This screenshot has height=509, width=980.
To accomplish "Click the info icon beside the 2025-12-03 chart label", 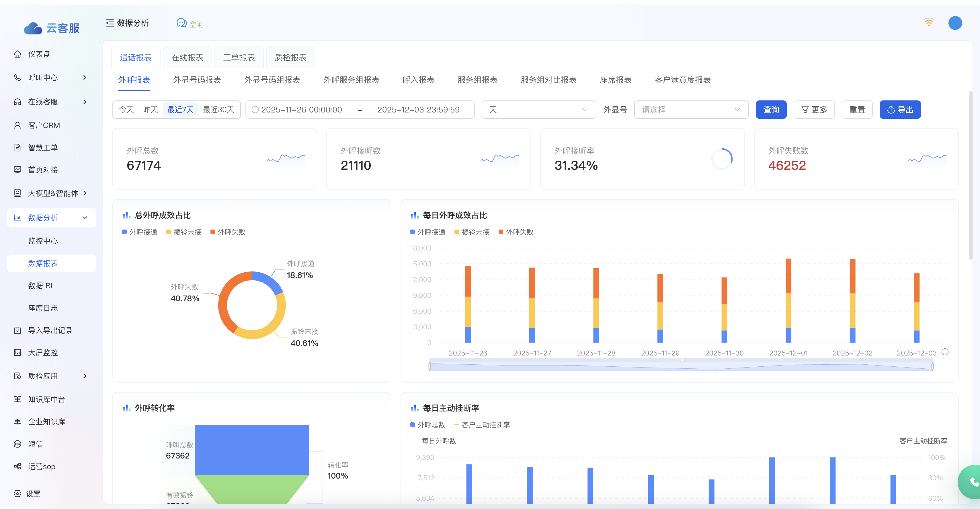I will pos(945,352).
